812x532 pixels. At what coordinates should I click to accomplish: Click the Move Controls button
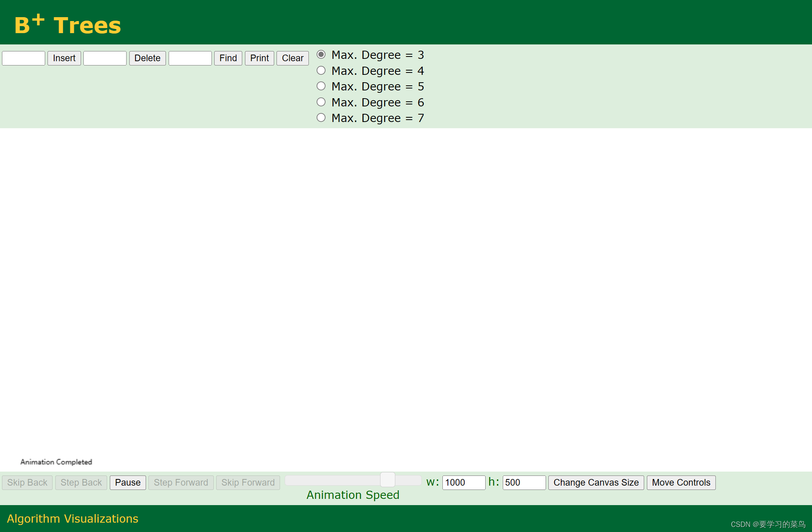pyautogui.click(x=681, y=483)
